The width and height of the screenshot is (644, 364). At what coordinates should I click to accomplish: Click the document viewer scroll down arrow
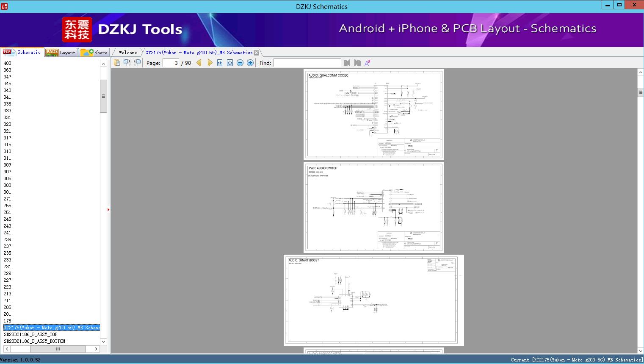641,350
